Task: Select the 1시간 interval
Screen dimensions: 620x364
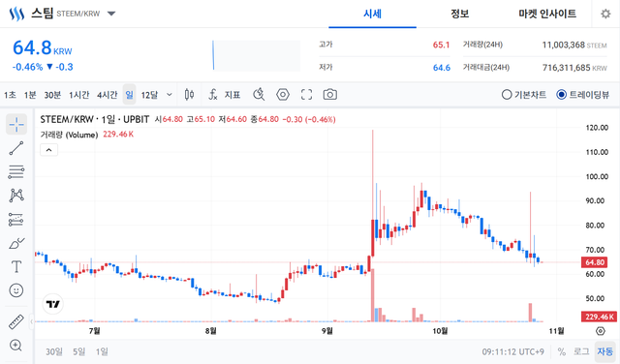Action: (x=79, y=95)
